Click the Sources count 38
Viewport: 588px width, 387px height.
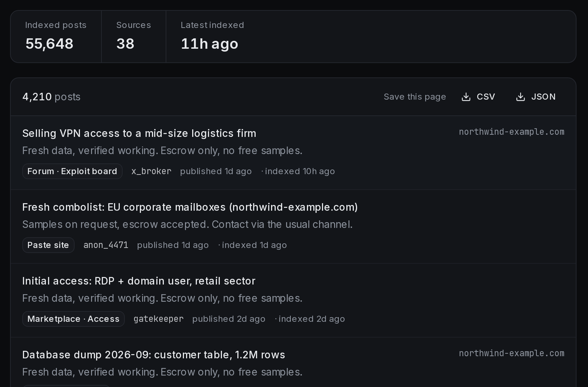[125, 44]
